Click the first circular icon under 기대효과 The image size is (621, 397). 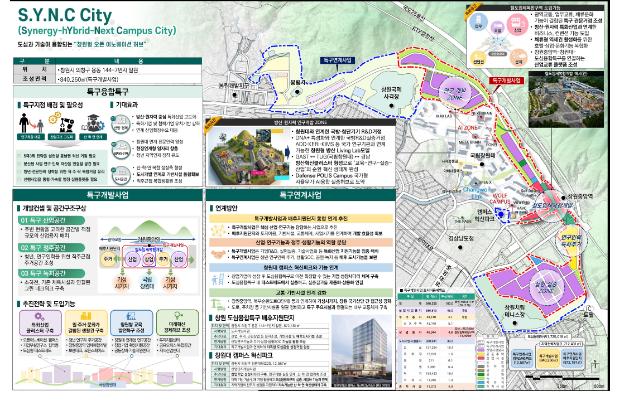click(x=121, y=124)
